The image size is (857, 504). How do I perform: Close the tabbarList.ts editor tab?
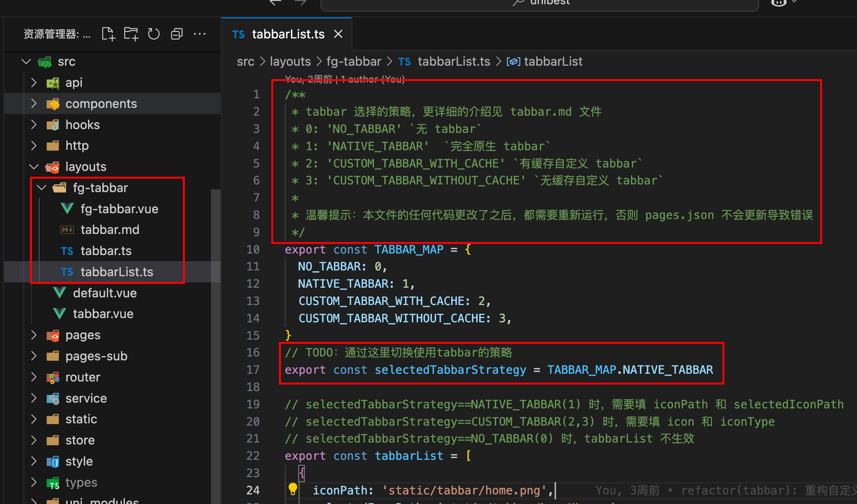pyautogui.click(x=338, y=34)
